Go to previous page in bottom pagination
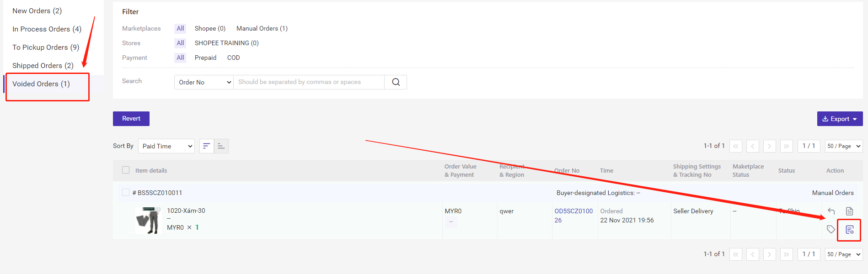The image size is (868, 274). [753, 254]
